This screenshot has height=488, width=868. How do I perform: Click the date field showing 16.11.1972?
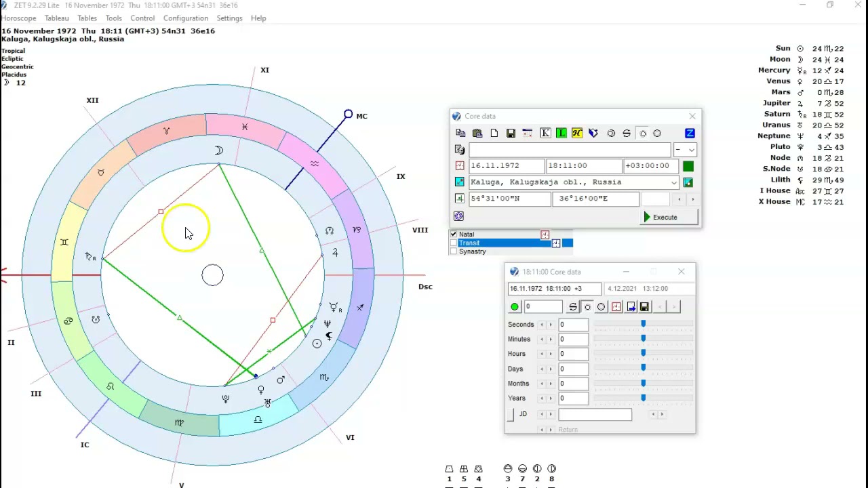507,166
